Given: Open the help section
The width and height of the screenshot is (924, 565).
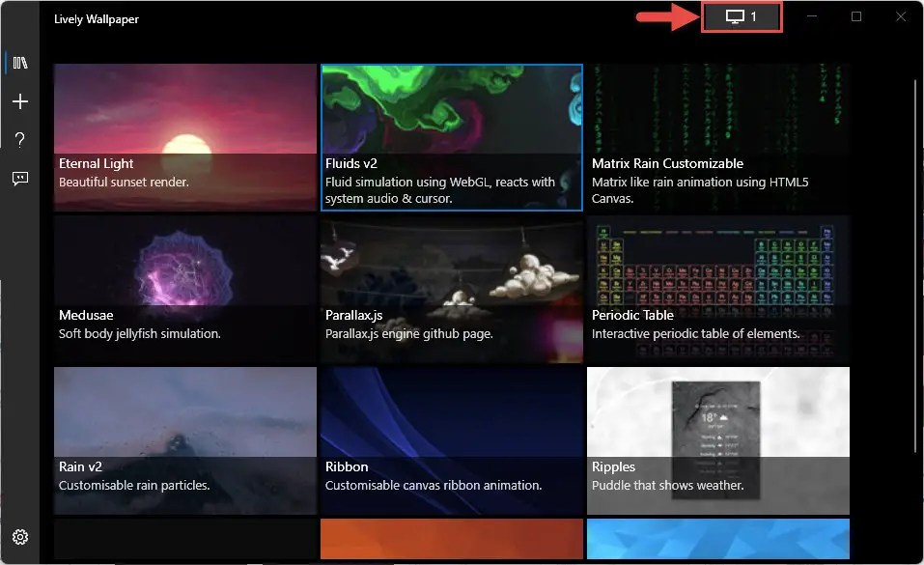Looking at the screenshot, I should click(x=20, y=139).
